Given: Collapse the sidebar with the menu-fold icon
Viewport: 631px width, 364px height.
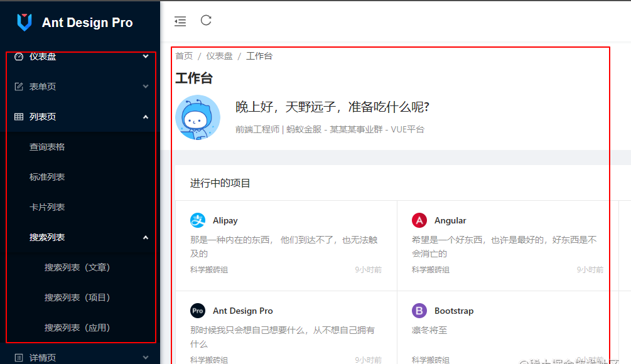Looking at the screenshot, I should coord(180,21).
